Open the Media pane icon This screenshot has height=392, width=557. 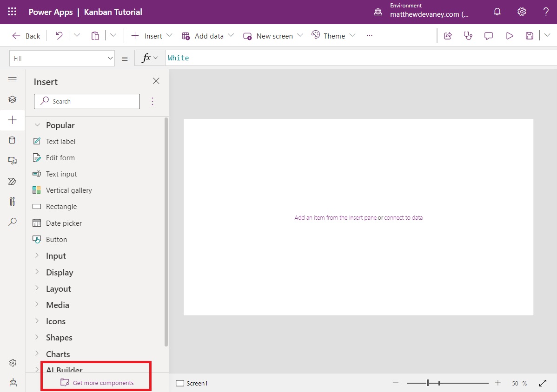pyautogui.click(x=13, y=161)
